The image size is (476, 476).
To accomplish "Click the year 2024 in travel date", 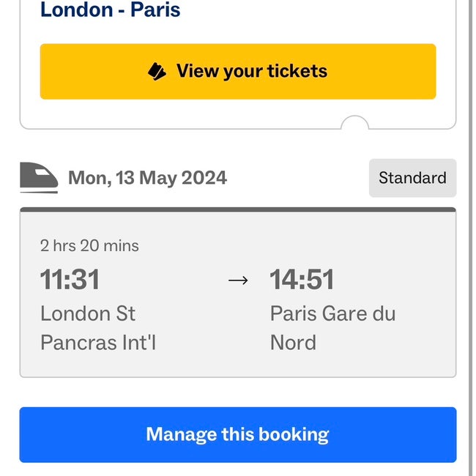I will click(204, 178).
